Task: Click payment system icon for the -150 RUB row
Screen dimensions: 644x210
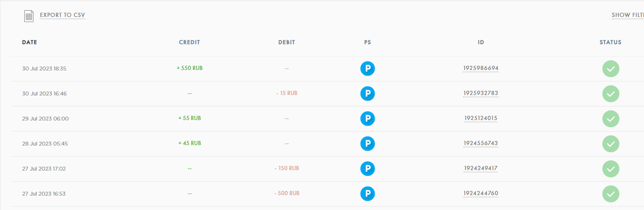Action: [x=367, y=169]
